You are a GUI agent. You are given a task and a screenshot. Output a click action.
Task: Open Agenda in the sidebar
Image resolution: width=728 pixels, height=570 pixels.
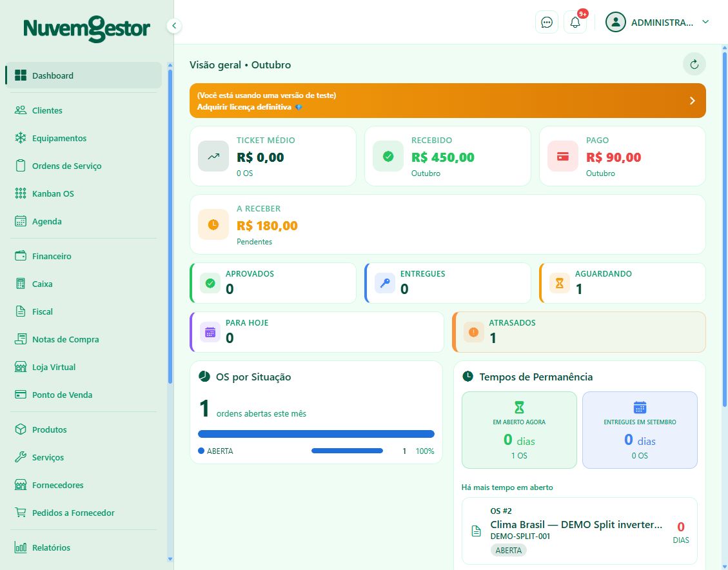coord(84,221)
